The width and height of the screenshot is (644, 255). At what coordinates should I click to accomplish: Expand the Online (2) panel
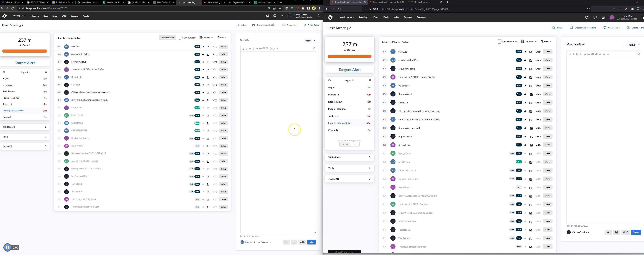click(25, 146)
